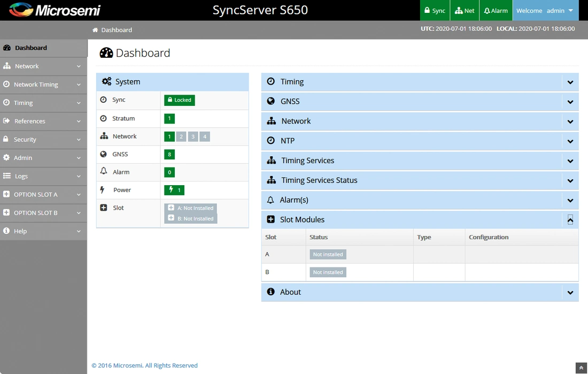Open the Network sidebar menu
588x374 pixels.
click(x=43, y=66)
